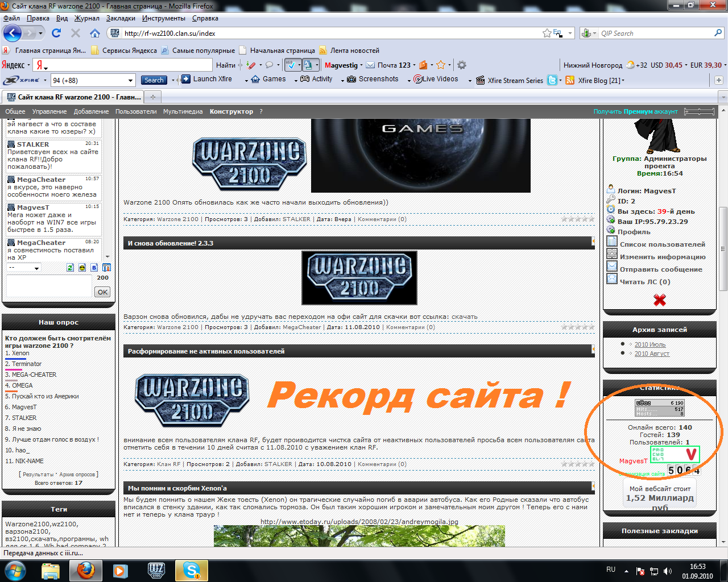Open Yandex Почта 123 mail button
Image resolution: width=728 pixels, height=582 pixels.
pyautogui.click(x=388, y=65)
